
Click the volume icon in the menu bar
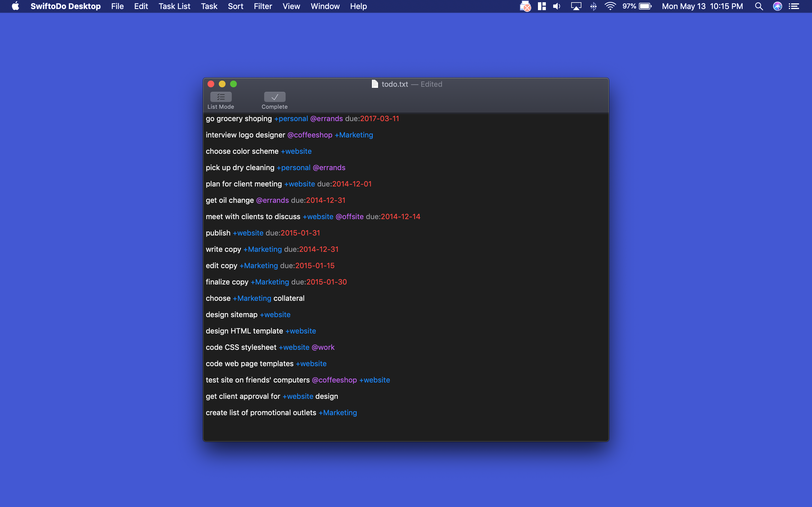pyautogui.click(x=556, y=6)
